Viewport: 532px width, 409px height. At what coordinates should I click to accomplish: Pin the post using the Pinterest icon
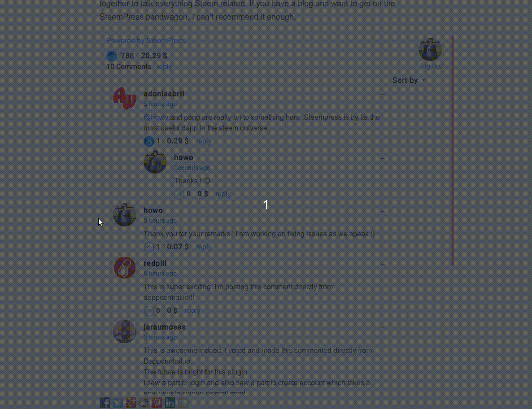[157, 403]
